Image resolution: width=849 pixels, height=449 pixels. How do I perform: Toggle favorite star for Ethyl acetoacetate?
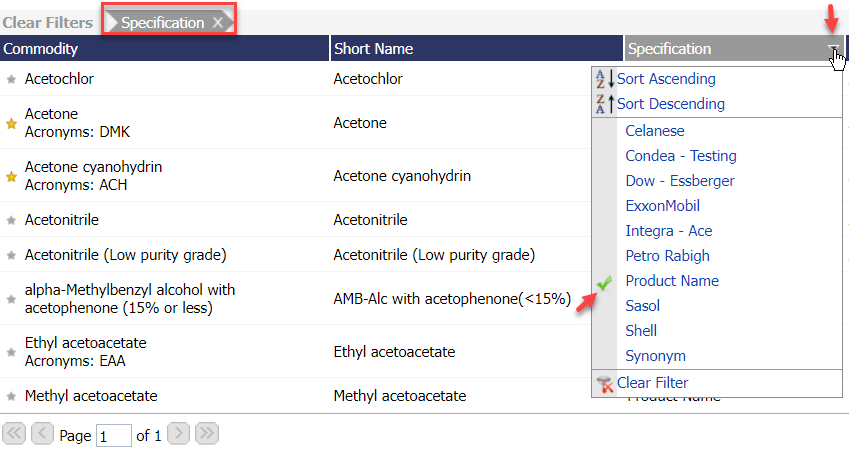pos(12,352)
